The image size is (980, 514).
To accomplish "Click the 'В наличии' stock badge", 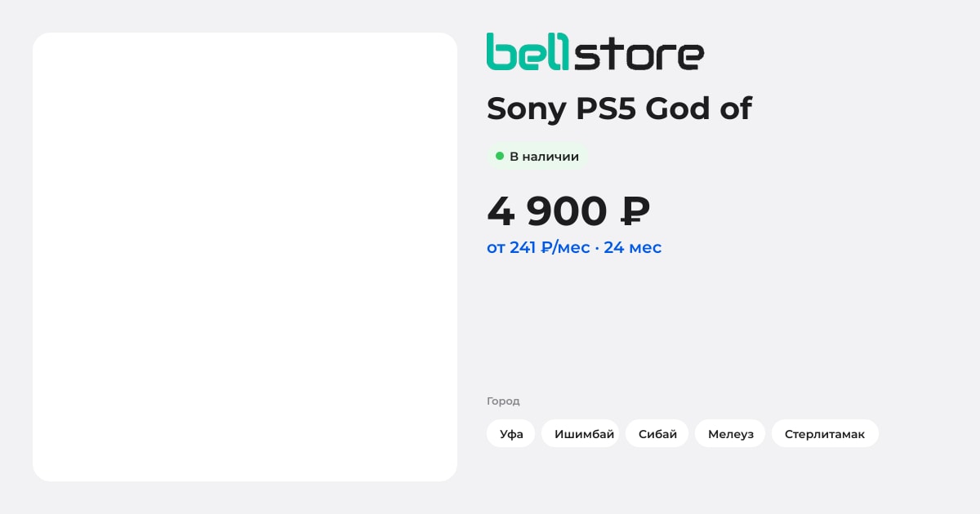I will coord(537,156).
